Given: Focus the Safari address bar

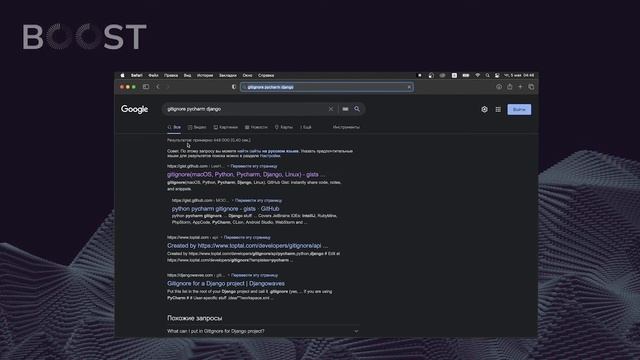Looking at the screenshot, I should pos(327,87).
